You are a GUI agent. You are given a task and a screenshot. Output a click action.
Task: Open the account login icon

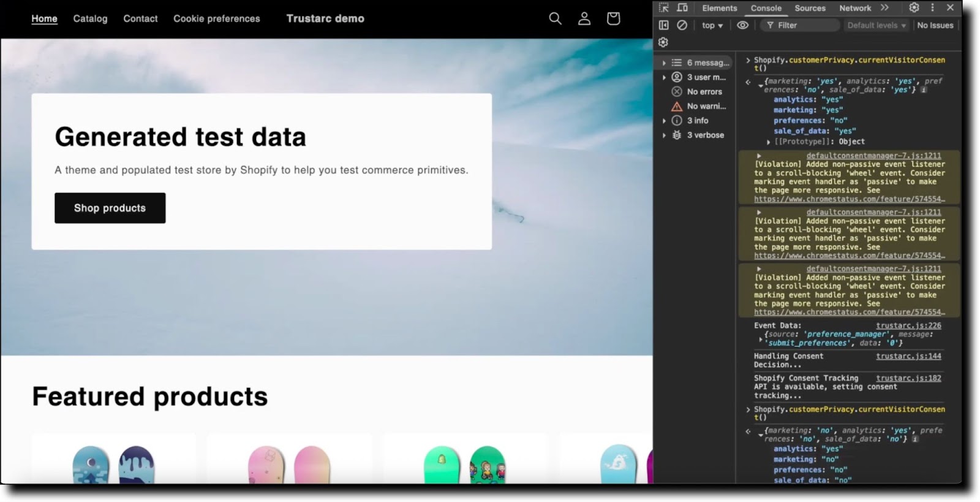pyautogui.click(x=584, y=18)
